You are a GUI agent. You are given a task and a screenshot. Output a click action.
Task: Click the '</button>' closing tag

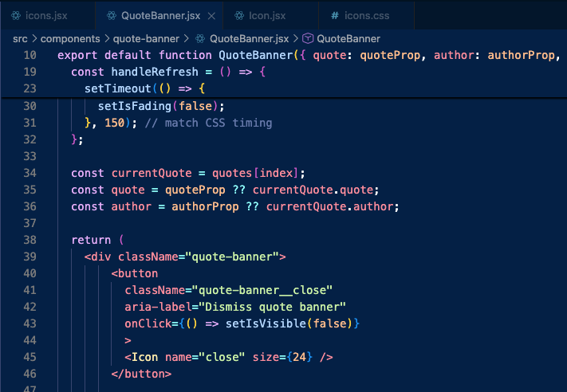[x=141, y=374]
